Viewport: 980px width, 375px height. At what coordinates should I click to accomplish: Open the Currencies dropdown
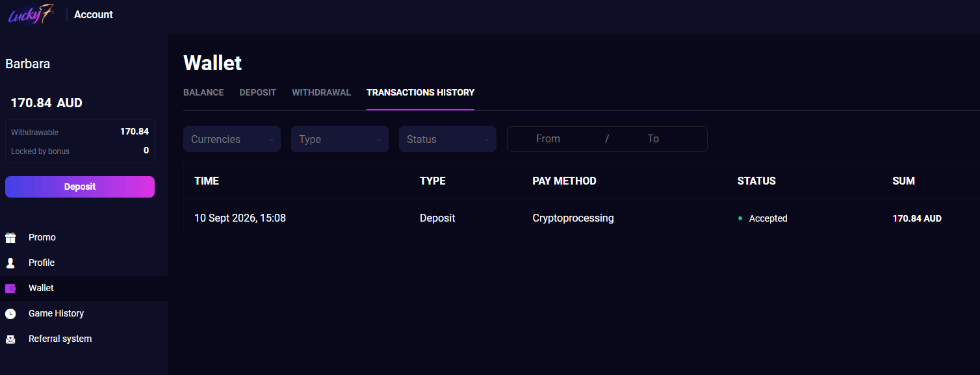[x=232, y=139]
